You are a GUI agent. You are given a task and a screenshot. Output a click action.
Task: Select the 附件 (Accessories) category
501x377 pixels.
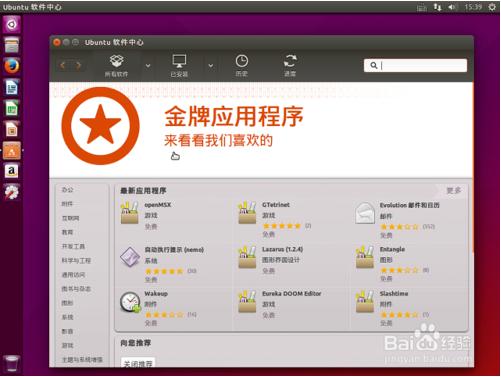pyautogui.click(x=67, y=204)
